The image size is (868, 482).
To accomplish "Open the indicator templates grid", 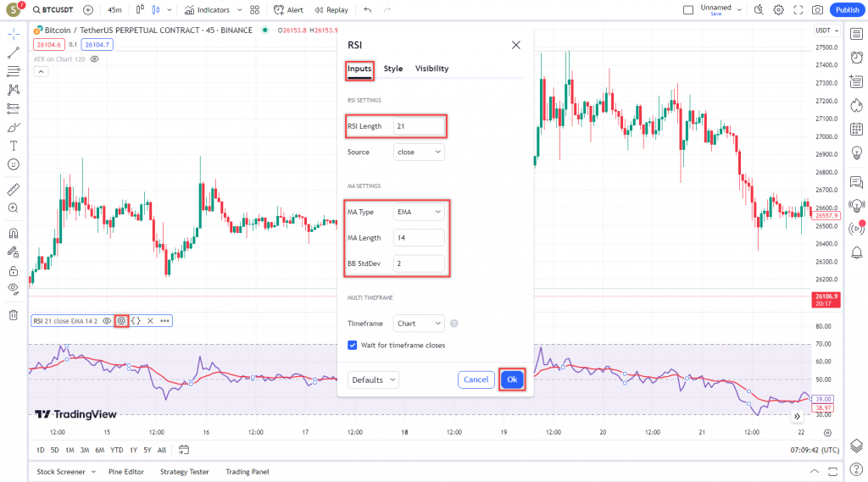I will point(254,10).
